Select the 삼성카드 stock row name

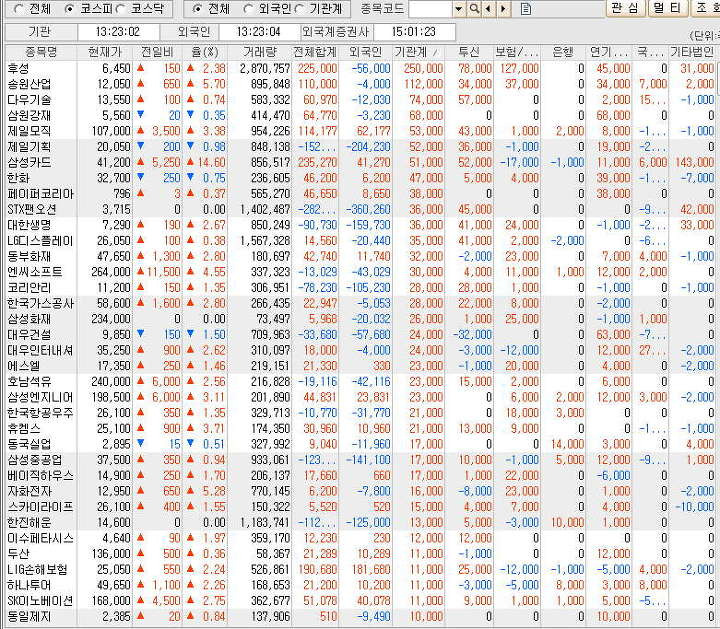[29, 163]
